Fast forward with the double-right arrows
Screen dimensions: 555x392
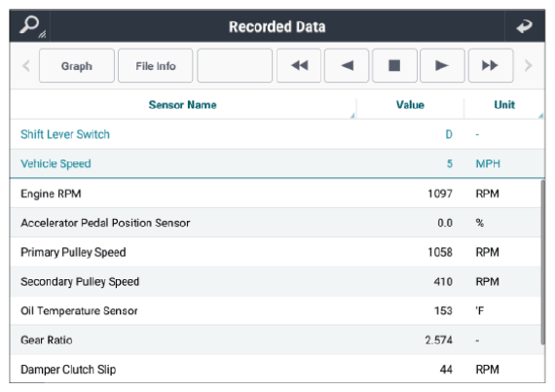pos(491,66)
